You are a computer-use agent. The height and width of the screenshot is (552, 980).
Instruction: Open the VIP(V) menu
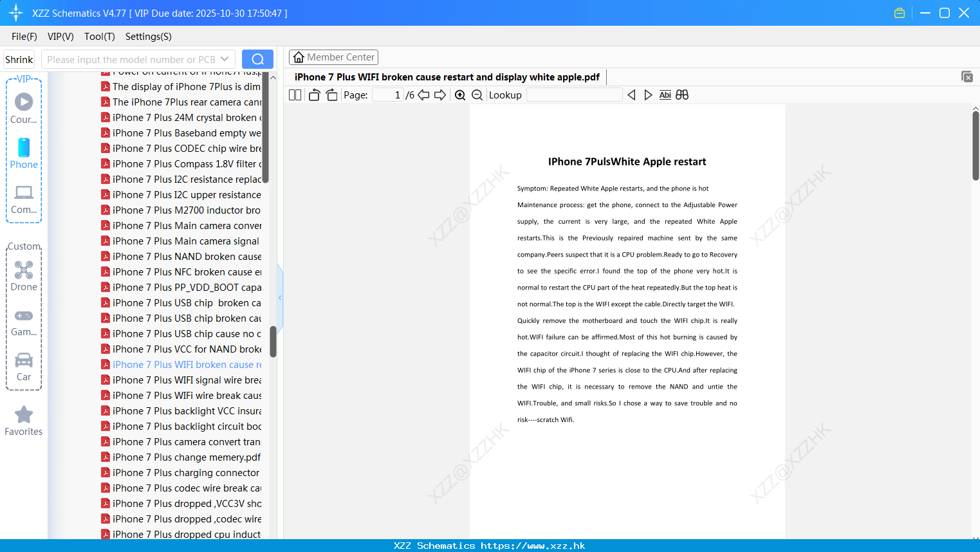click(x=60, y=37)
